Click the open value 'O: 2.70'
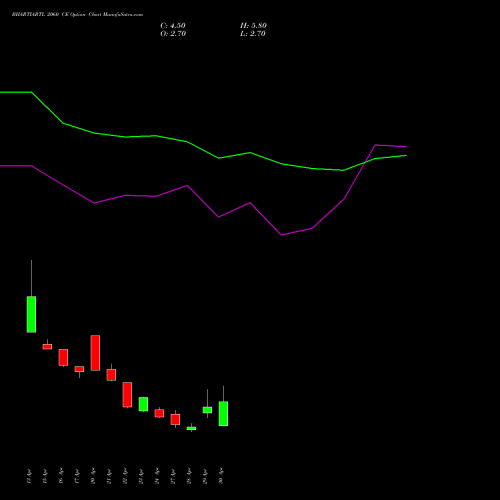This screenshot has width=500, height=500. click(173, 34)
